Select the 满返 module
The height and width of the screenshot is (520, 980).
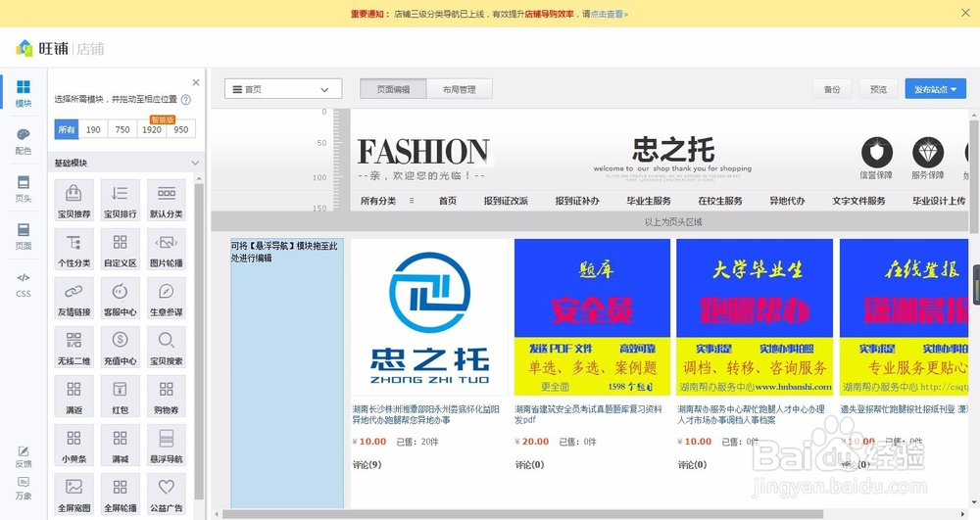pos(73,396)
